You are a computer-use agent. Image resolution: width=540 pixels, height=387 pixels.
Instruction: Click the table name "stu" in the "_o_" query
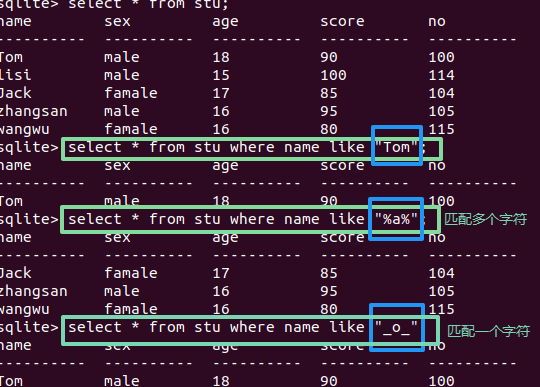click(207, 327)
